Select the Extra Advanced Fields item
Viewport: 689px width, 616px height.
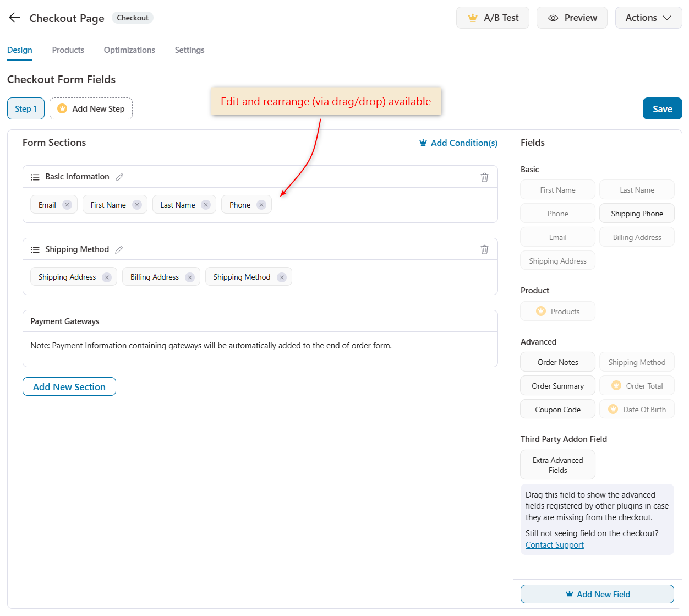(557, 465)
